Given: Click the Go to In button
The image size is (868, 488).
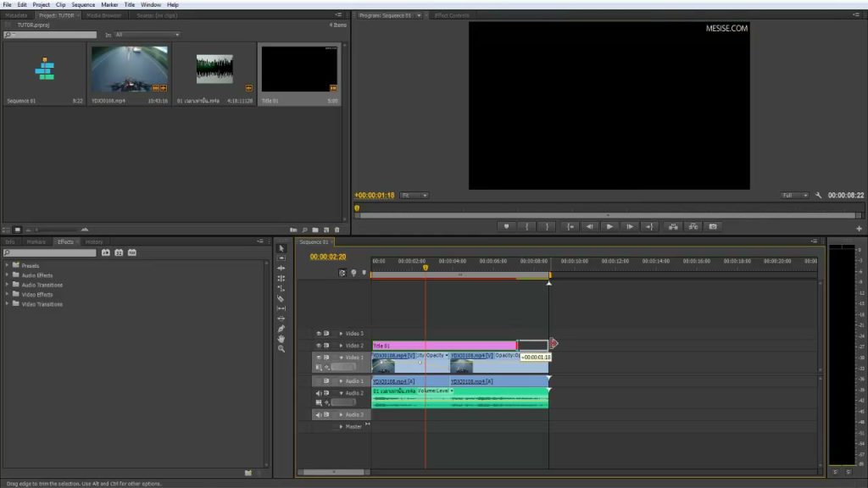Looking at the screenshot, I should (x=570, y=226).
